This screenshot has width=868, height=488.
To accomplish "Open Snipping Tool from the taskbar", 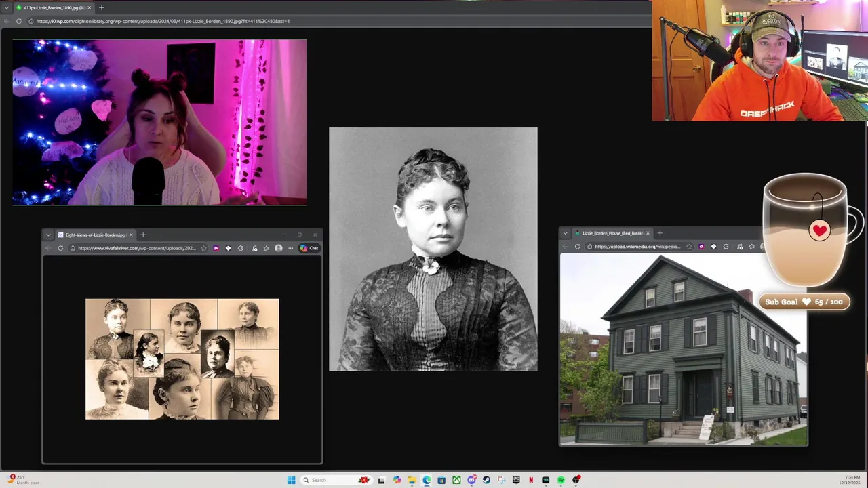I will pyautogui.click(x=501, y=480).
